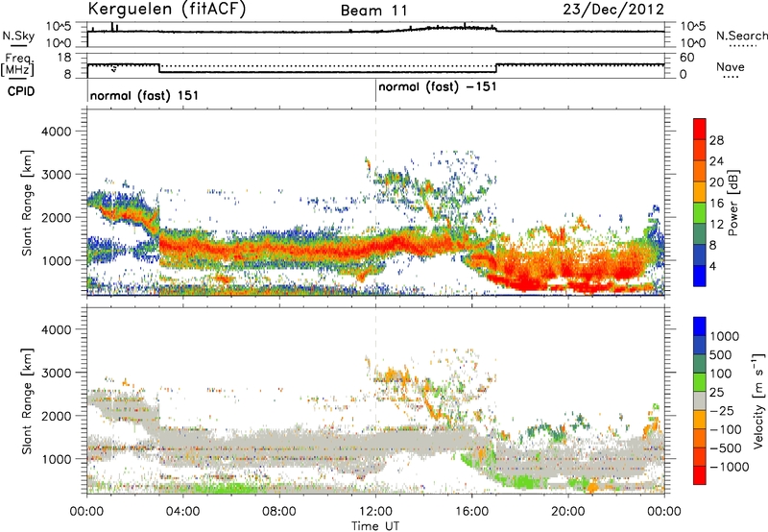Click the 'Velocity [m s-1]' colorbar label
The width and height of the screenshot is (768, 532).
(758, 401)
